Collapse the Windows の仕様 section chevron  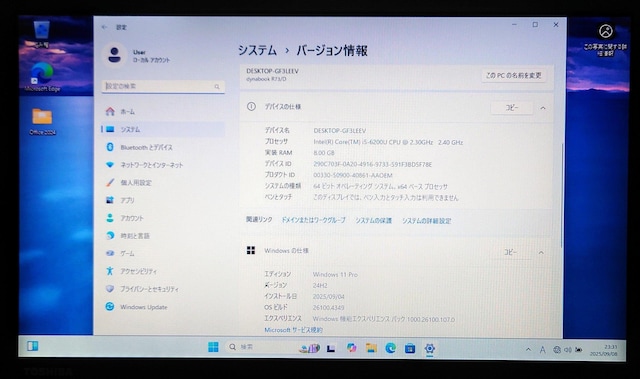coord(541,253)
